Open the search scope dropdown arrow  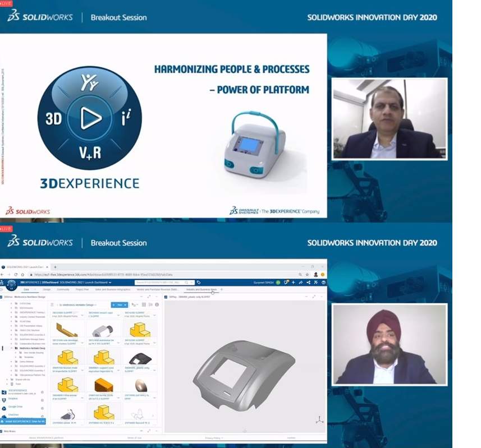[192, 283]
